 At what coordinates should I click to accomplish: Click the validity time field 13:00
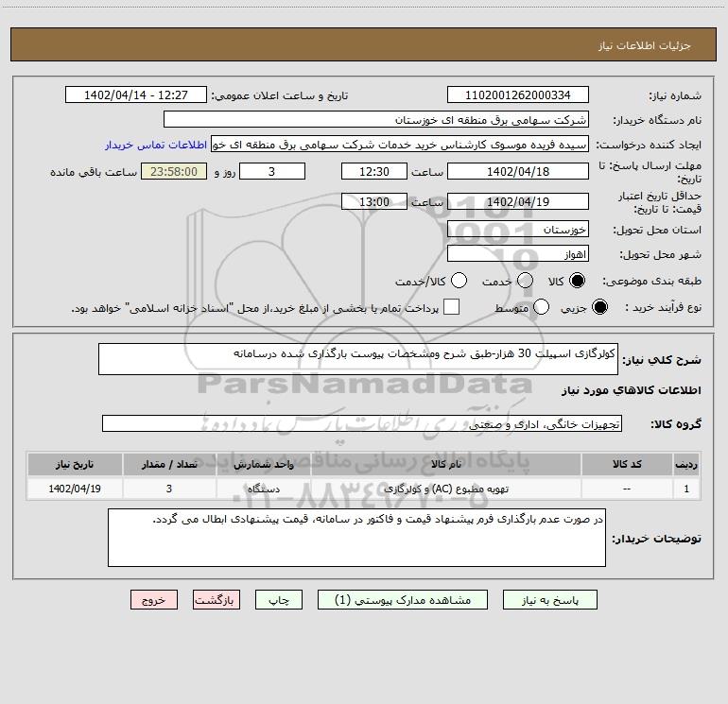pyautogui.click(x=374, y=201)
